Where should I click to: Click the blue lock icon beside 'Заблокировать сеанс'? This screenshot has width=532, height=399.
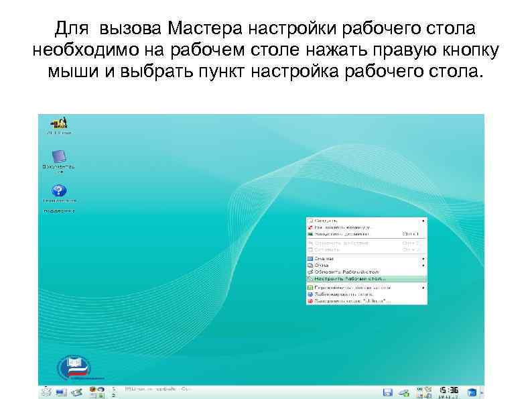(x=310, y=294)
